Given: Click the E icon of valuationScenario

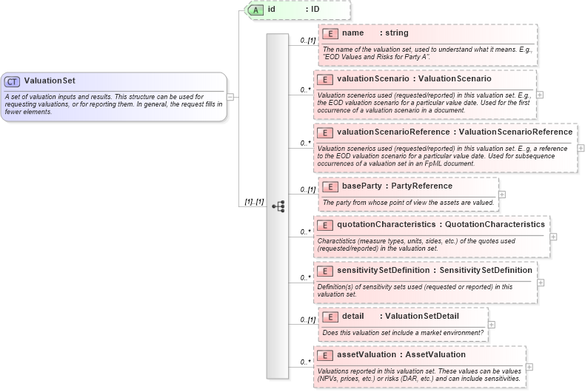Looking at the screenshot, I should point(325,80).
